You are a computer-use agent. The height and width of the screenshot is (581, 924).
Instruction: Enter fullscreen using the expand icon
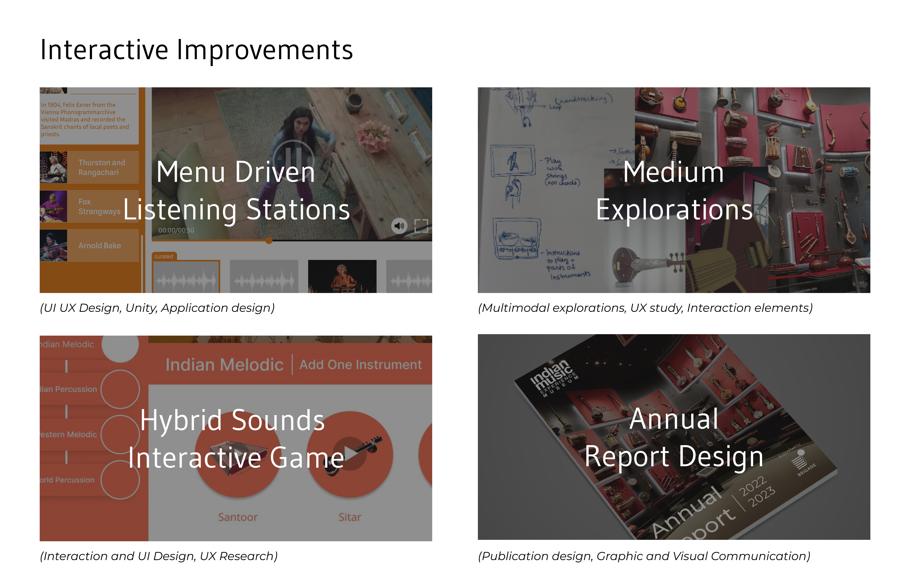coord(421,226)
